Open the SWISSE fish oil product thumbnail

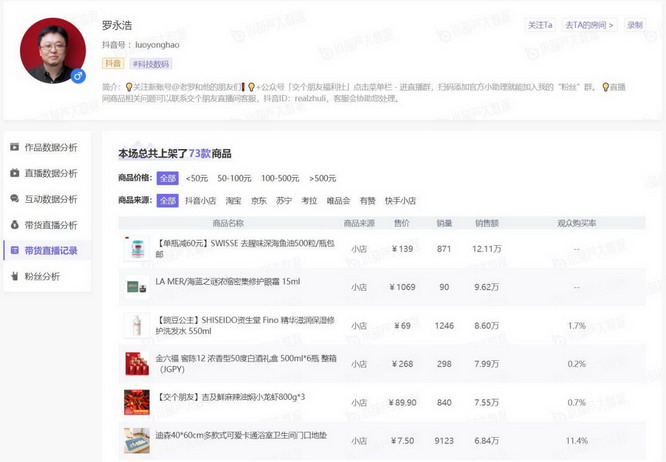(134, 249)
